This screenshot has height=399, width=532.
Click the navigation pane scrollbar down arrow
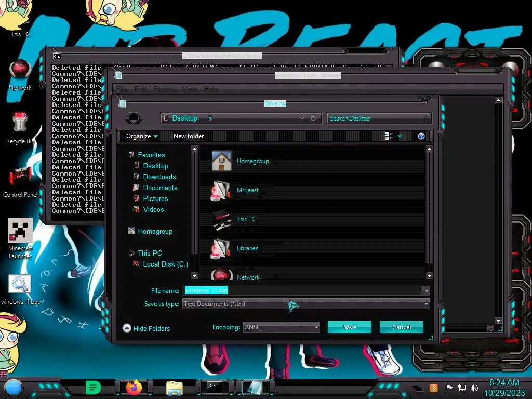tap(194, 276)
